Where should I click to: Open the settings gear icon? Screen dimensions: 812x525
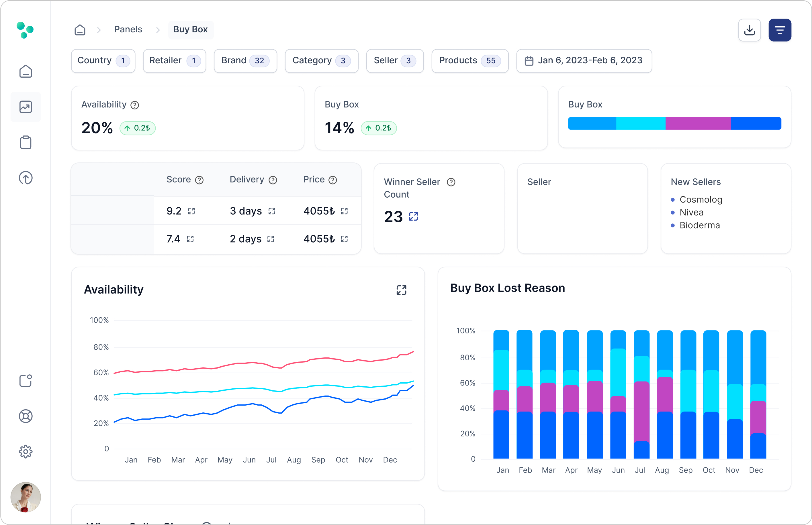(26, 451)
